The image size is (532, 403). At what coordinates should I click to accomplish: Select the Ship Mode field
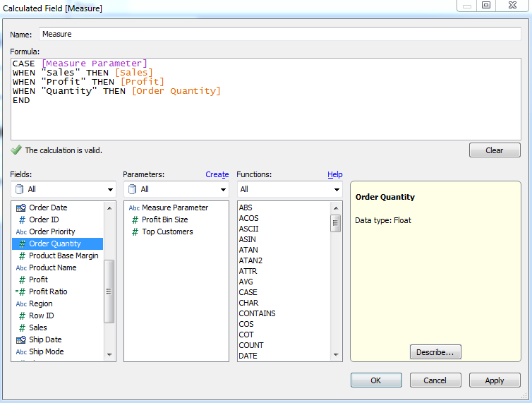click(x=57, y=351)
